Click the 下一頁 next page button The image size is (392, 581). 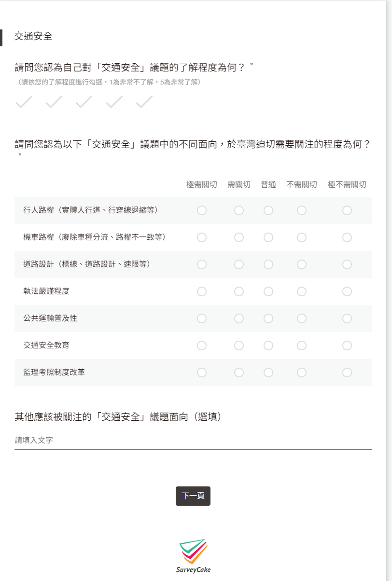pyautogui.click(x=193, y=496)
